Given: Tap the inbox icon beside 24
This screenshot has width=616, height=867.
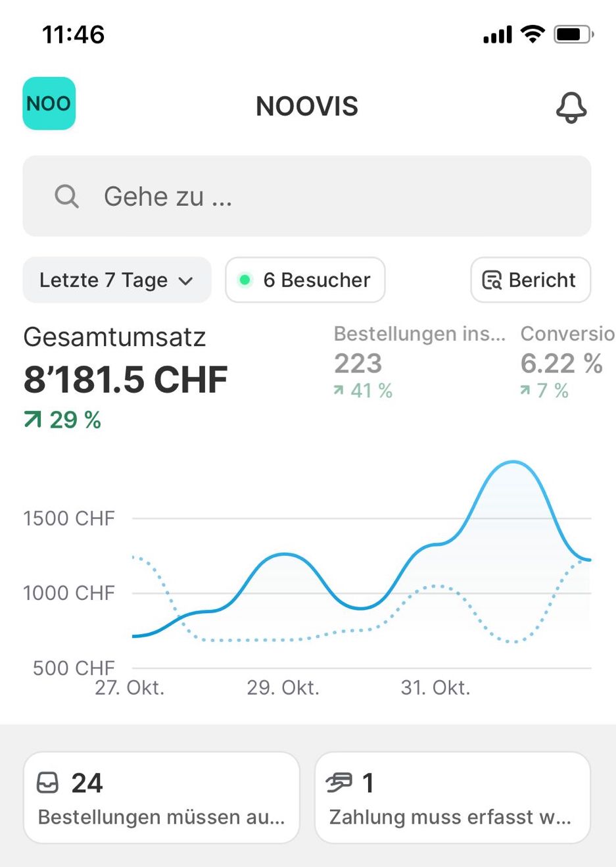Looking at the screenshot, I should pos(47,783).
